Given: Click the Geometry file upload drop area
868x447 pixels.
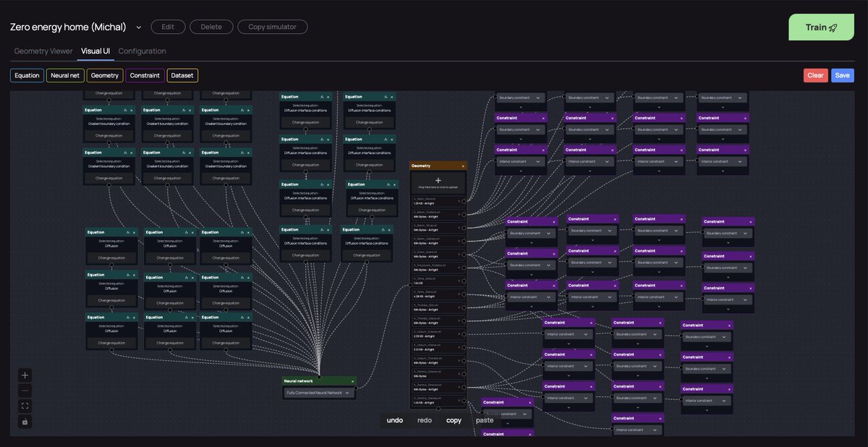Looking at the screenshot, I should tap(438, 182).
